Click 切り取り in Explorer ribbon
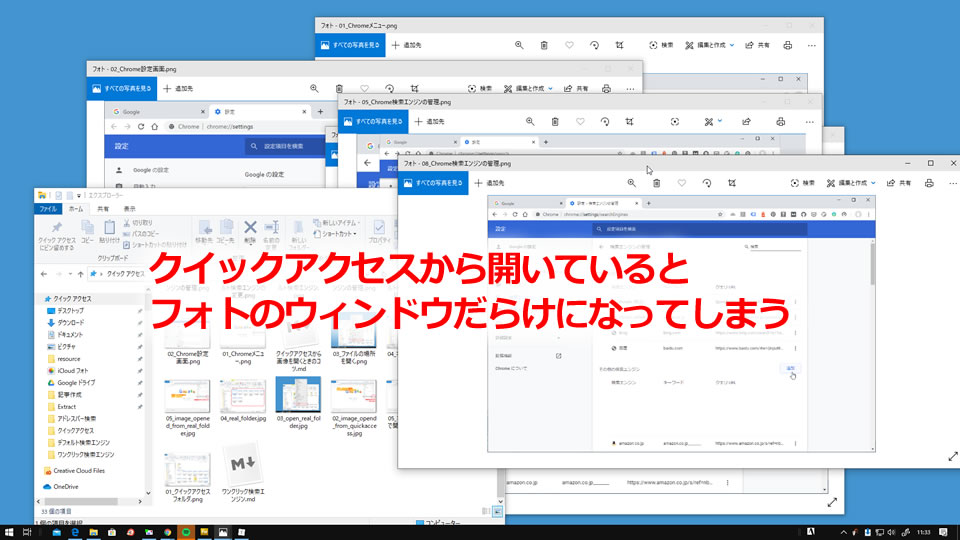960x540 pixels. (x=138, y=223)
